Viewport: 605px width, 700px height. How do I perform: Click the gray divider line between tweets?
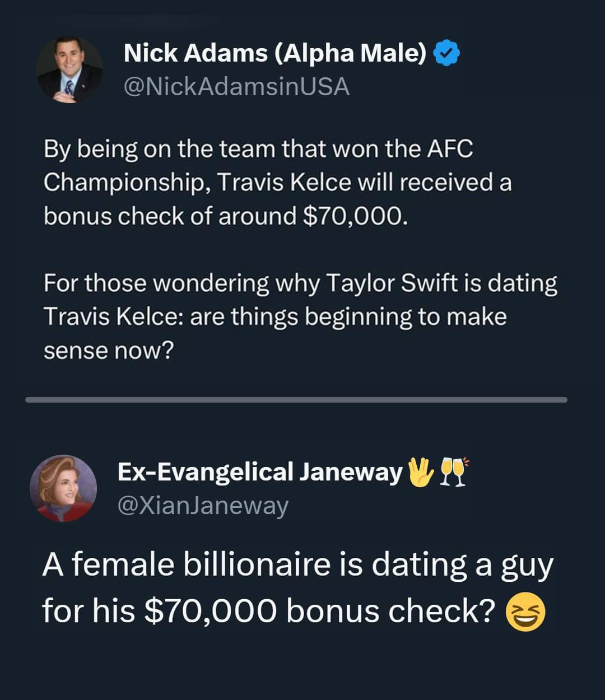296,400
